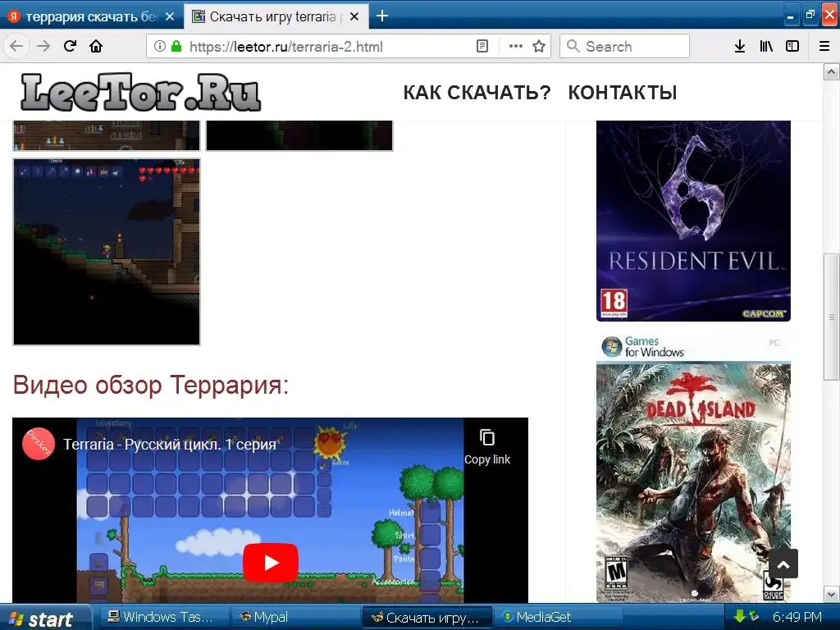Open the 'КОНТАКТЫ' menu link

pyautogui.click(x=623, y=93)
